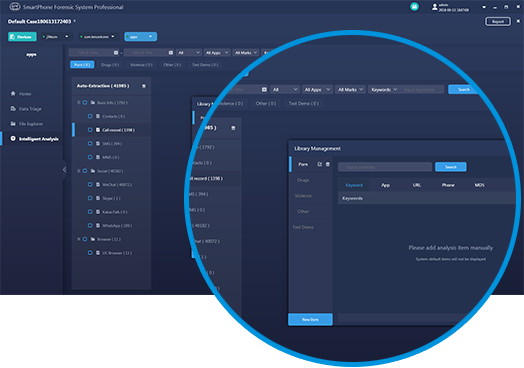Click the green notification icon in title bar
Image resolution: width=524 pixels, height=368 pixels.
coord(414,7)
